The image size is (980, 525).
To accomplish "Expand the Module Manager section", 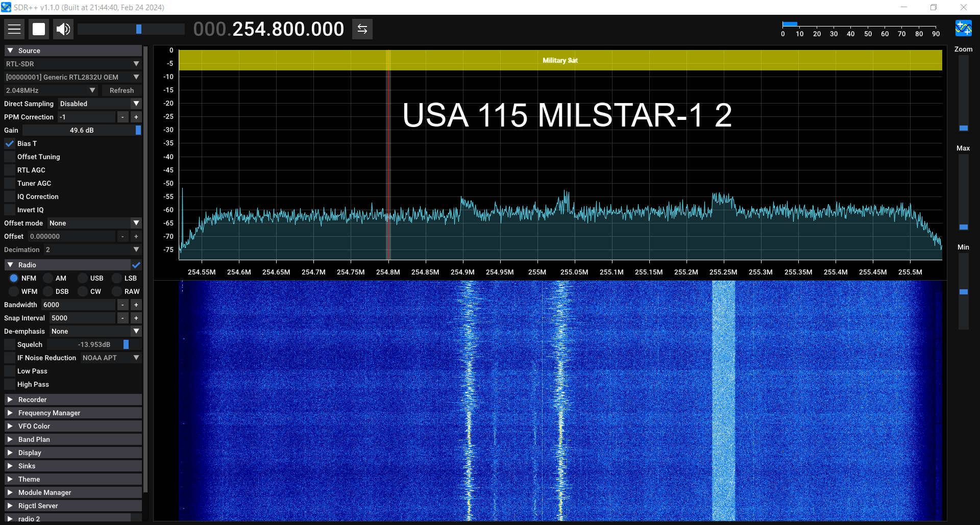I will pyautogui.click(x=73, y=492).
